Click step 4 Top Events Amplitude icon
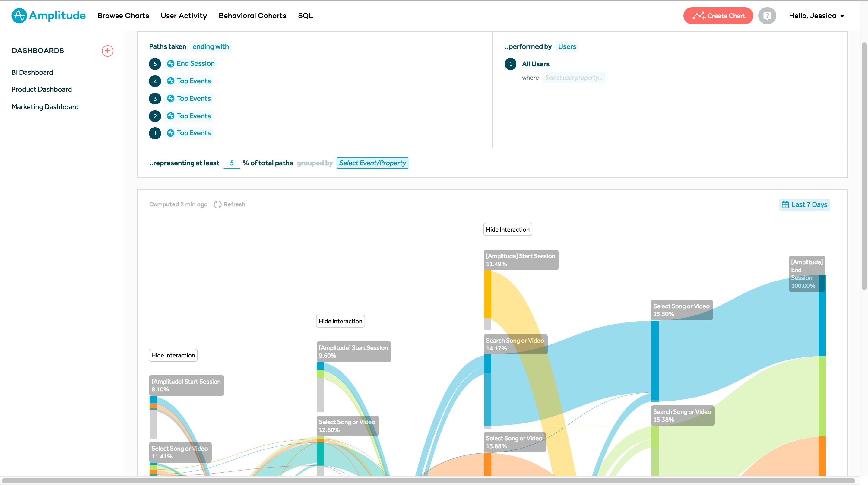Screen dimensions: 868x485 click(x=170, y=81)
